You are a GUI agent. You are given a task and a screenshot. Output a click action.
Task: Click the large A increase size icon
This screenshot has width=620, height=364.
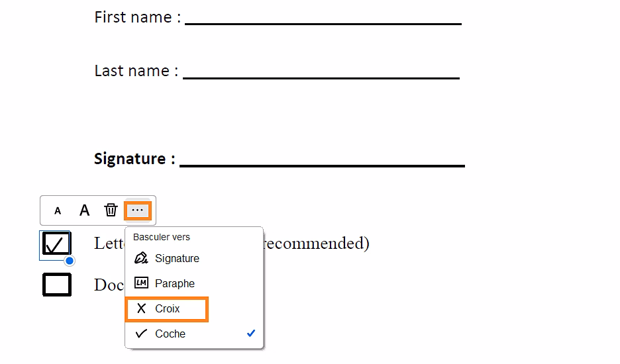[x=84, y=211]
